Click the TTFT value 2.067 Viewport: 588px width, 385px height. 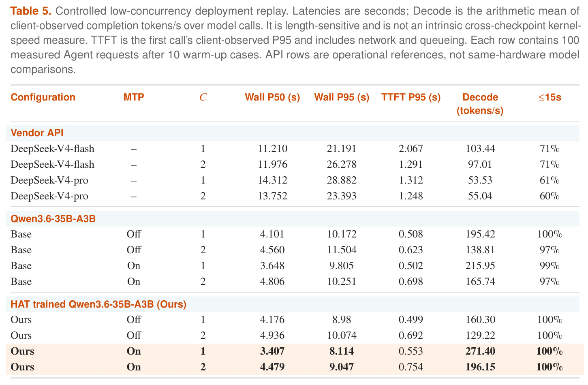coord(411,149)
